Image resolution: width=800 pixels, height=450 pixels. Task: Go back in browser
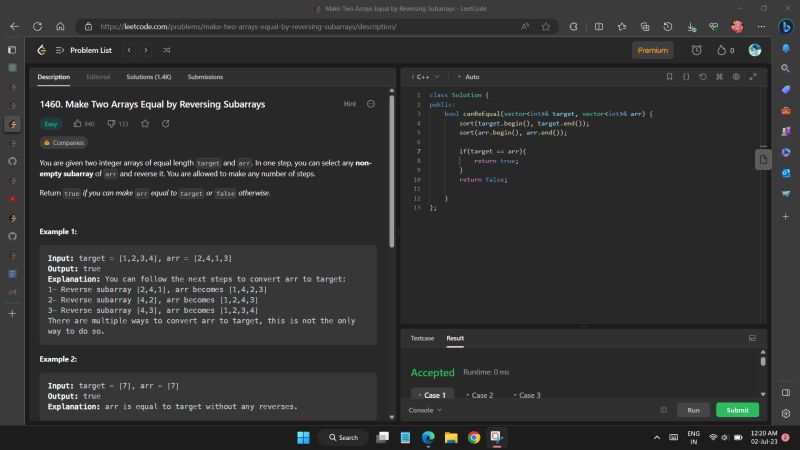pos(14,27)
